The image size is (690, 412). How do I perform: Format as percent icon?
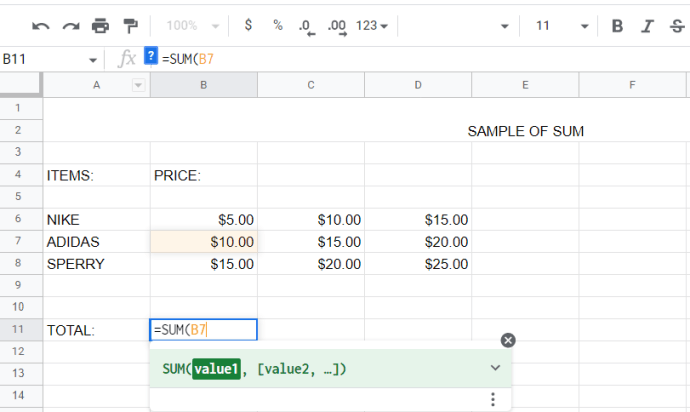277,25
